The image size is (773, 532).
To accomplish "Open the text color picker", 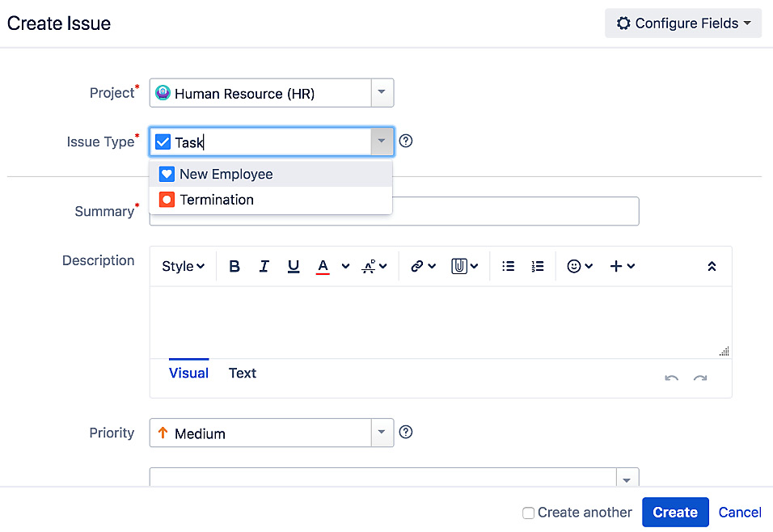I will pos(323,266).
